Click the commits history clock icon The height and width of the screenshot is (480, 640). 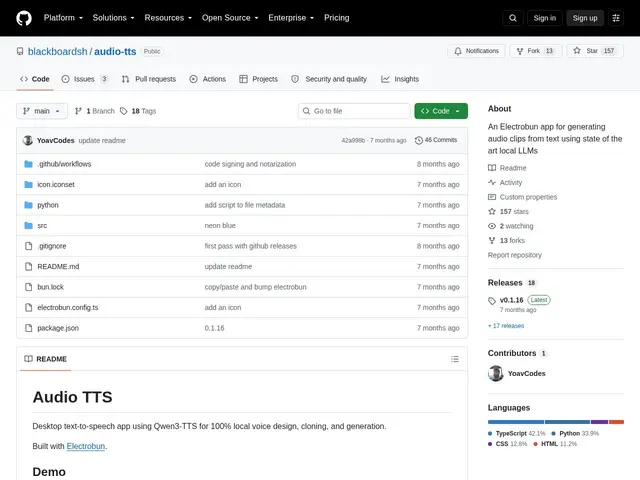click(419, 140)
